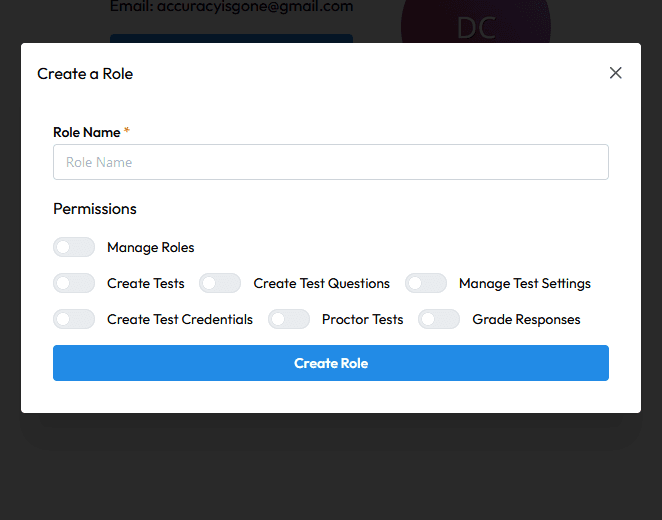The height and width of the screenshot is (520, 662).
Task: Click the DC avatar behind the dialog
Action: (475, 27)
